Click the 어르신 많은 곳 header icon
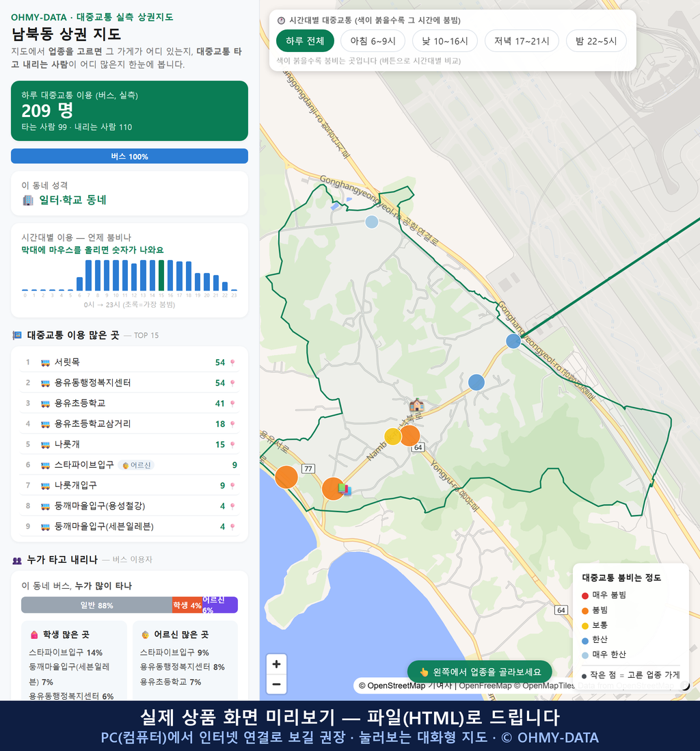700x751 pixels. [x=145, y=635]
